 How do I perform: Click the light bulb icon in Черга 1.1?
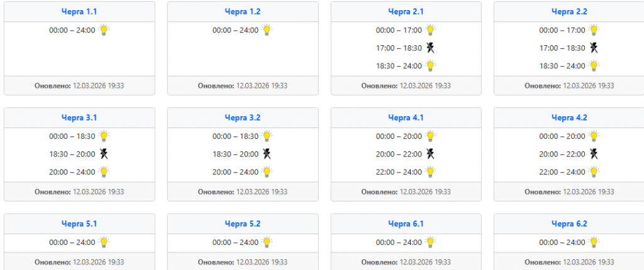104,30
